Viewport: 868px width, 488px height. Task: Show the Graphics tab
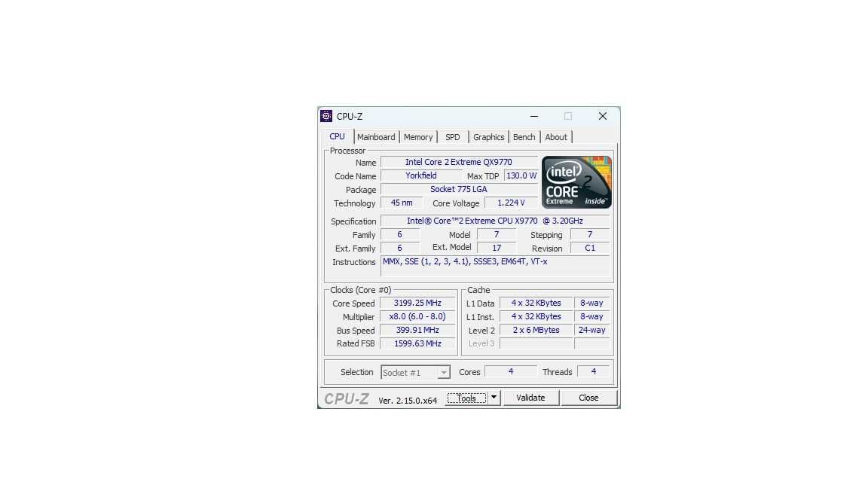(488, 137)
